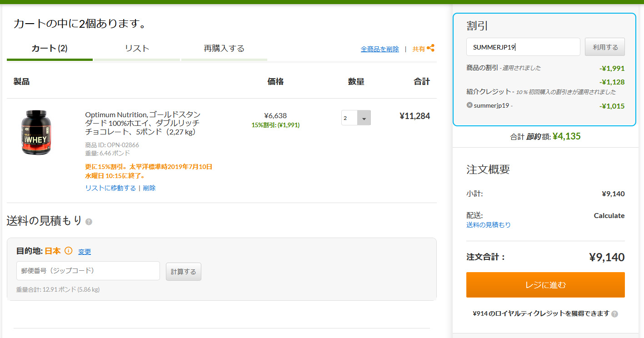The image size is (644, 338).
Task: Click the loyalty credit help icon
Action: click(x=614, y=314)
